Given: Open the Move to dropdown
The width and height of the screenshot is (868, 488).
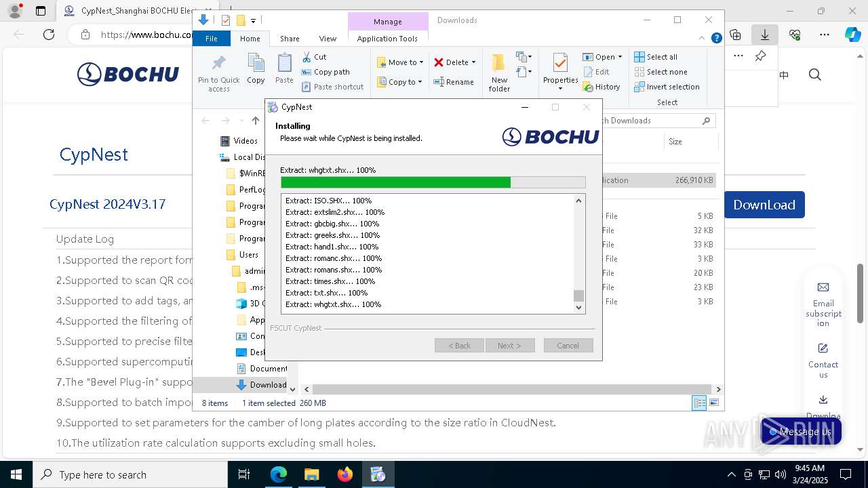Looking at the screenshot, I should coord(400,62).
